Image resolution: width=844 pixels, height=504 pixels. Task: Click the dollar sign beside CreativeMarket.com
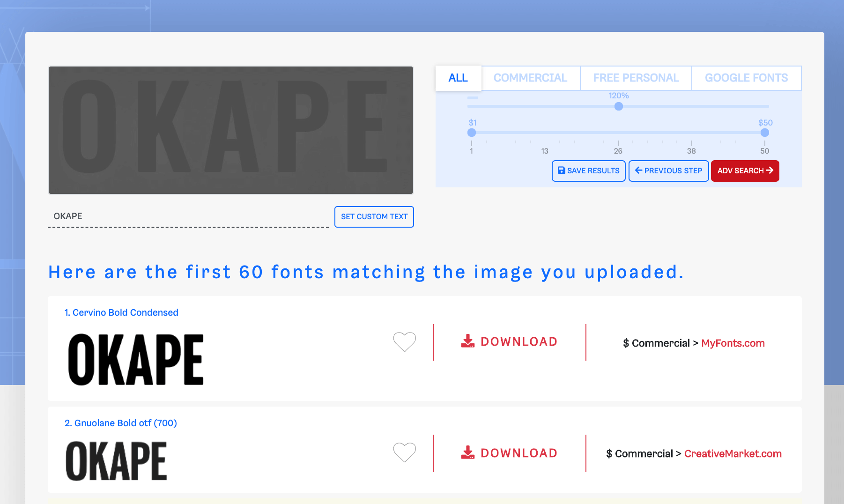608,453
